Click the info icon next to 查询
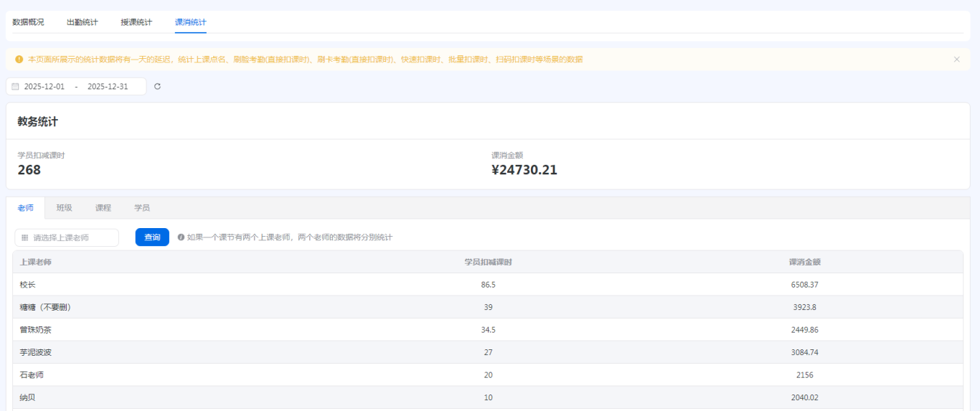The width and height of the screenshot is (980, 411). [x=181, y=237]
